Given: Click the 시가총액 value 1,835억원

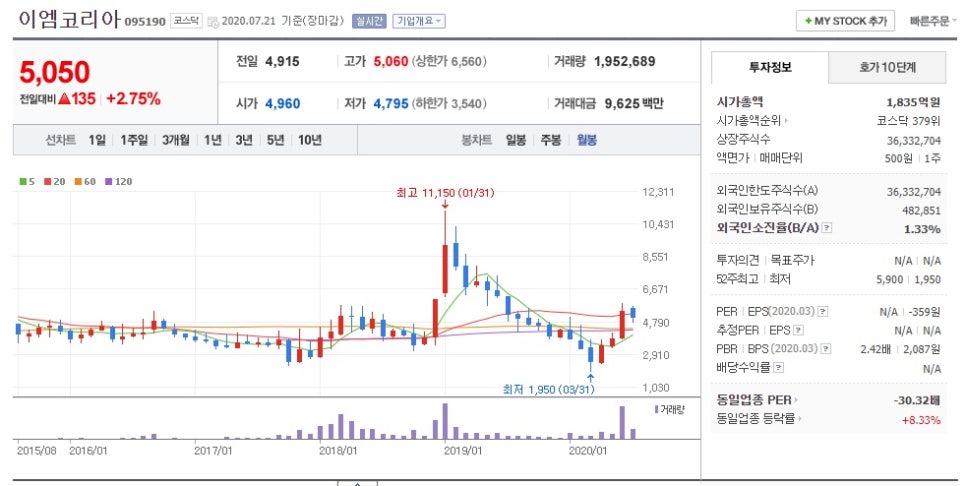Looking at the screenshot, I should click(913, 102).
